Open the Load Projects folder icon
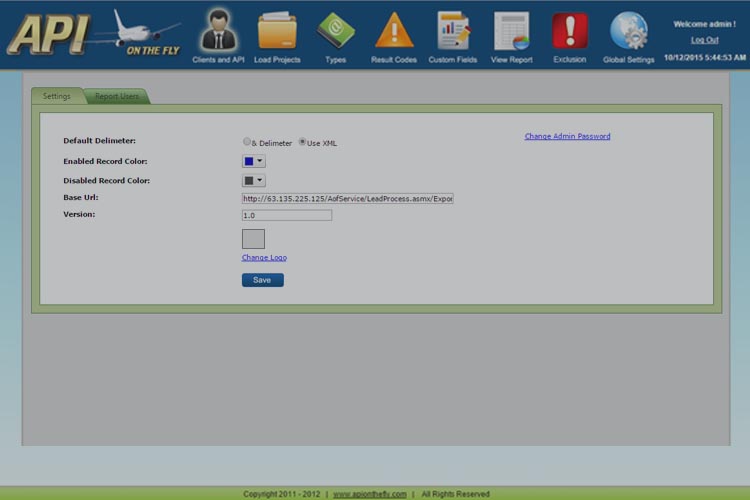The width and height of the screenshot is (750, 500). (277, 31)
